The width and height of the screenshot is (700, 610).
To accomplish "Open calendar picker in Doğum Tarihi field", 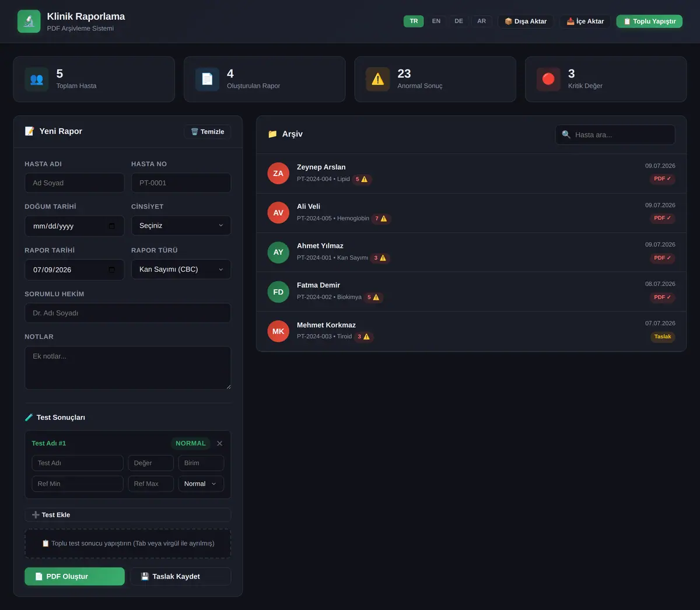I will coord(112,226).
